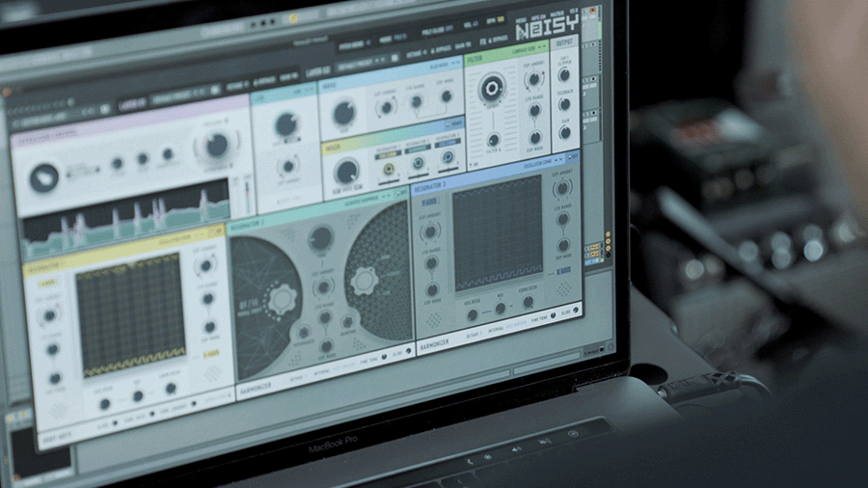868x488 pixels.
Task: Adjust the slider under Resonator 3 mixer knob
Action: [448, 170]
